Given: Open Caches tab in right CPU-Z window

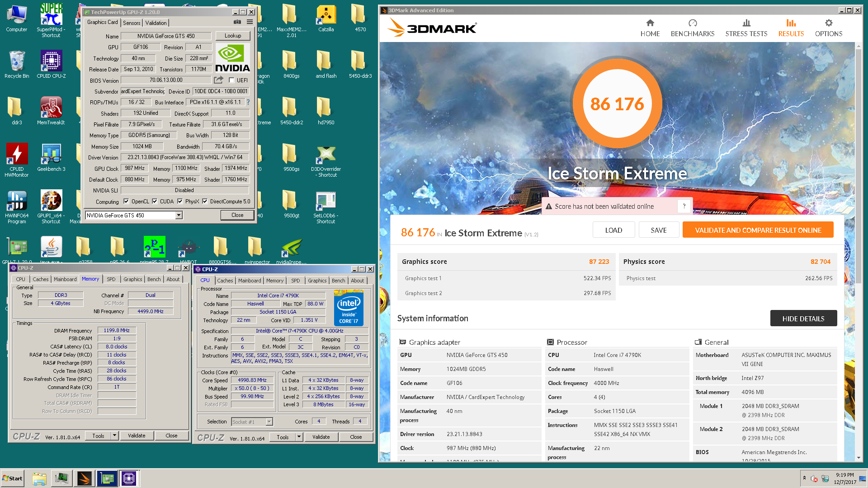Looking at the screenshot, I should click(x=225, y=281).
